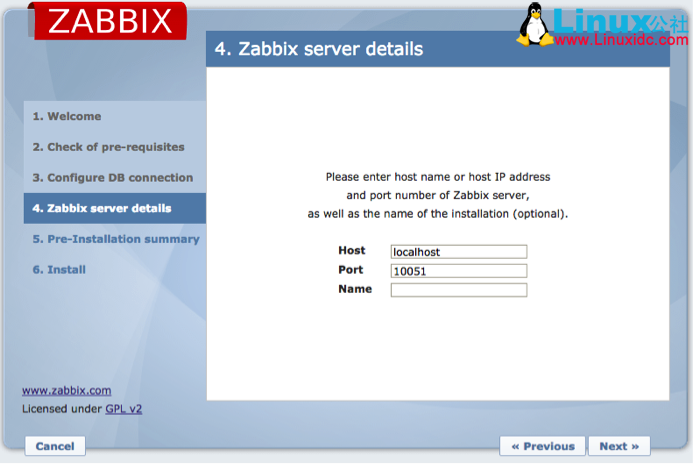
Task: Proceed with the Next button
Action: pyautogui.click(x=619, y=446)
